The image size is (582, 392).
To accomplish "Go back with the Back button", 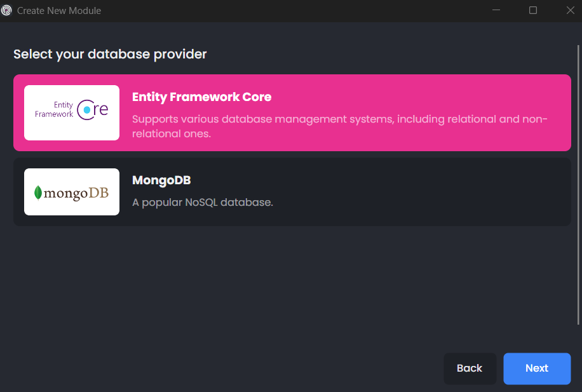I will click(x=470, y=368).
